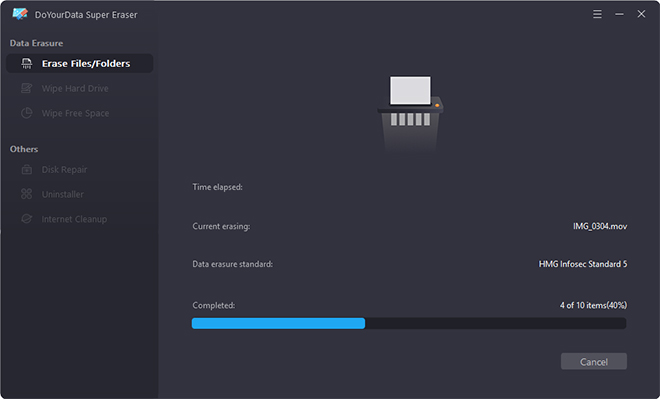Image resolution: width=660 pixels, height=399 pixels.
Task: Open the Internet Cleanup tool
Action: 74,219
